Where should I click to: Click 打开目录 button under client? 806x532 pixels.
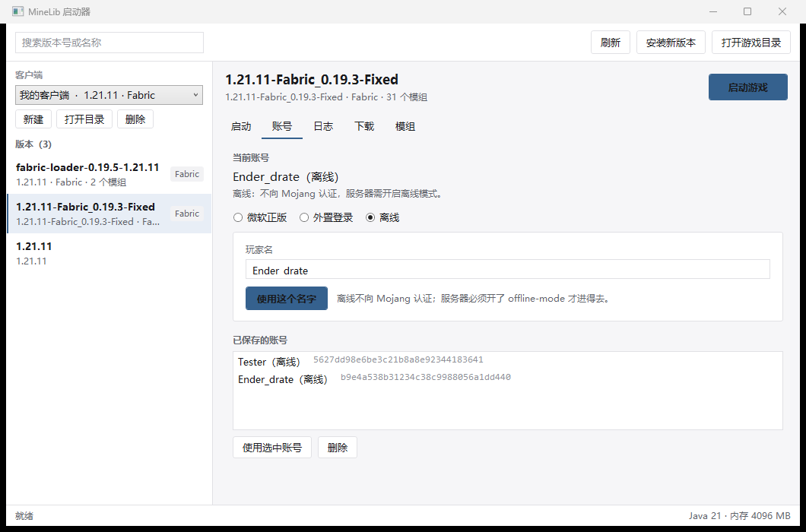click(84, 119)
